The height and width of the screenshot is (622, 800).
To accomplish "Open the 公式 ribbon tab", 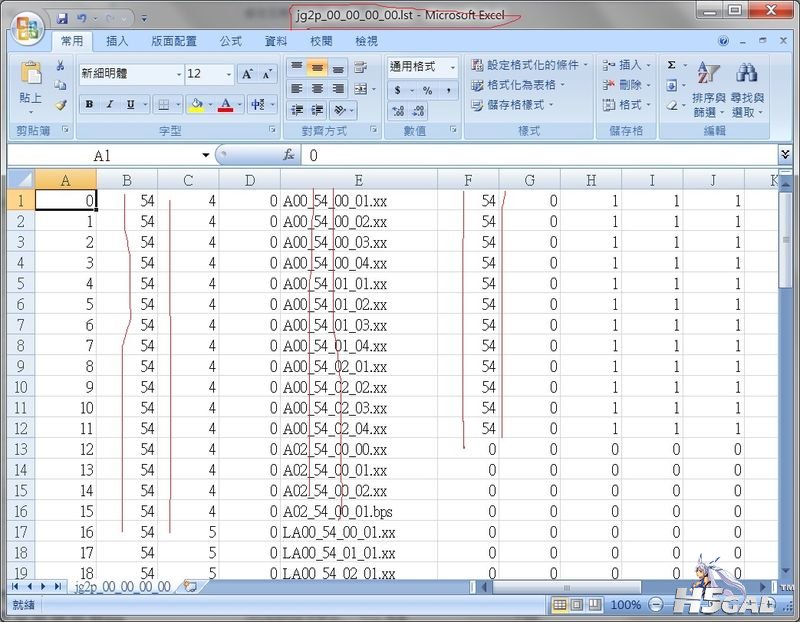I will 231,41.
